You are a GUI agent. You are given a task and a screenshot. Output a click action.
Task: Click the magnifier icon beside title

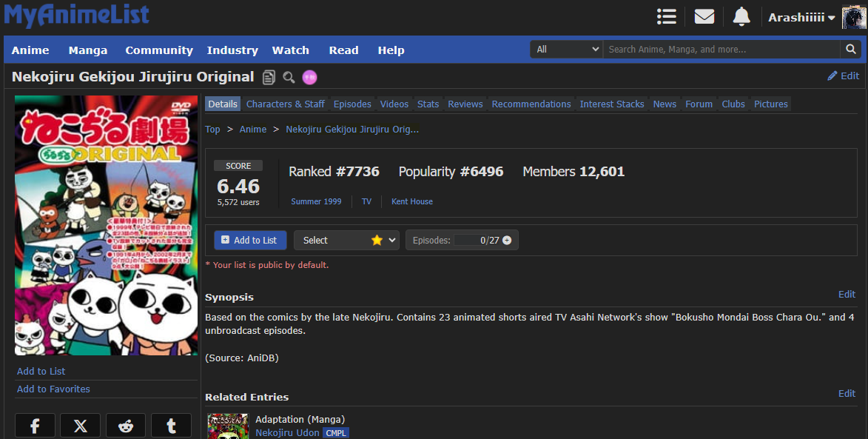[x=289, y=78]
